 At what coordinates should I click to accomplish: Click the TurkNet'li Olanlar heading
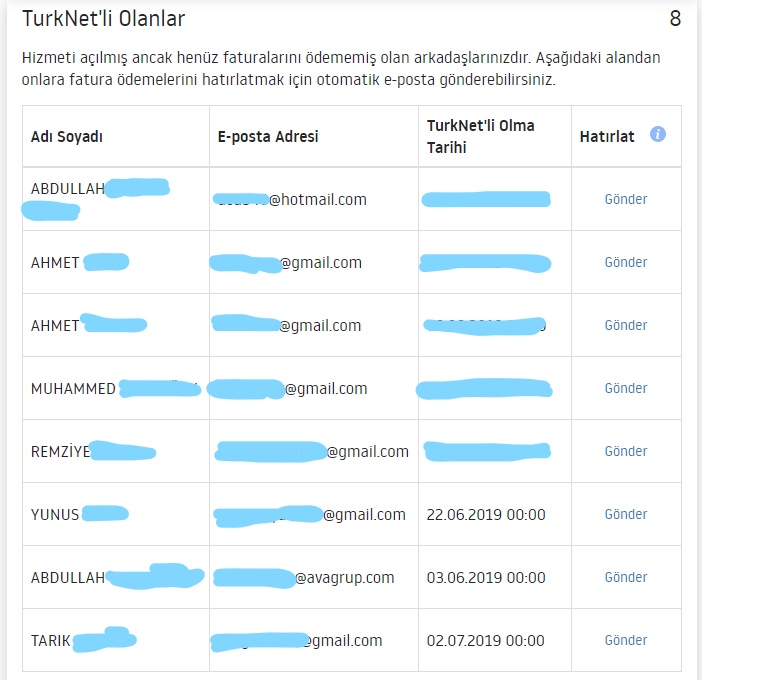point(103,19)
